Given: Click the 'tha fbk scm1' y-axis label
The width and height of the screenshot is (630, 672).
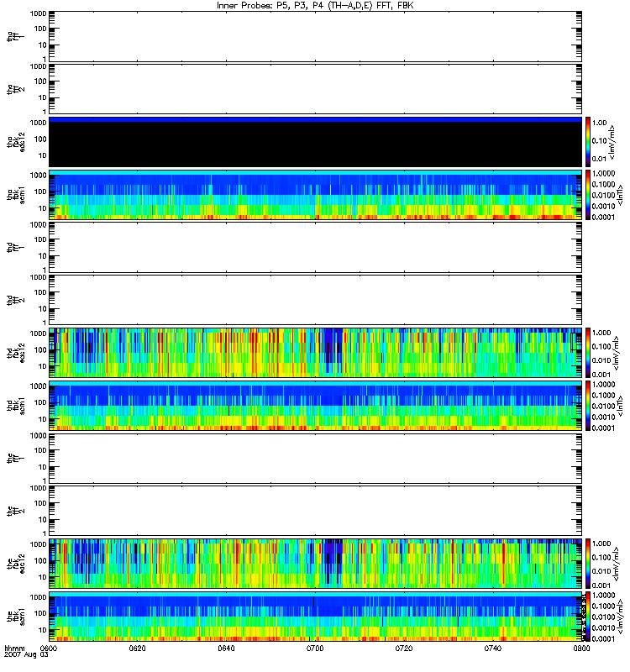Looking at the screenshot, I should (x=16, y=195).
